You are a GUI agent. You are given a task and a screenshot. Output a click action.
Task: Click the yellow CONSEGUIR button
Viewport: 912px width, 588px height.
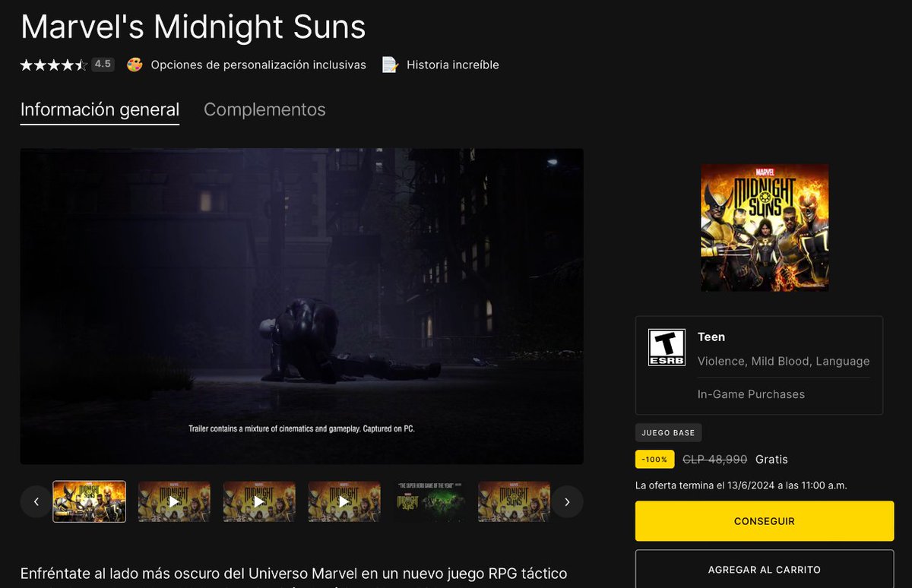[765, 521]
